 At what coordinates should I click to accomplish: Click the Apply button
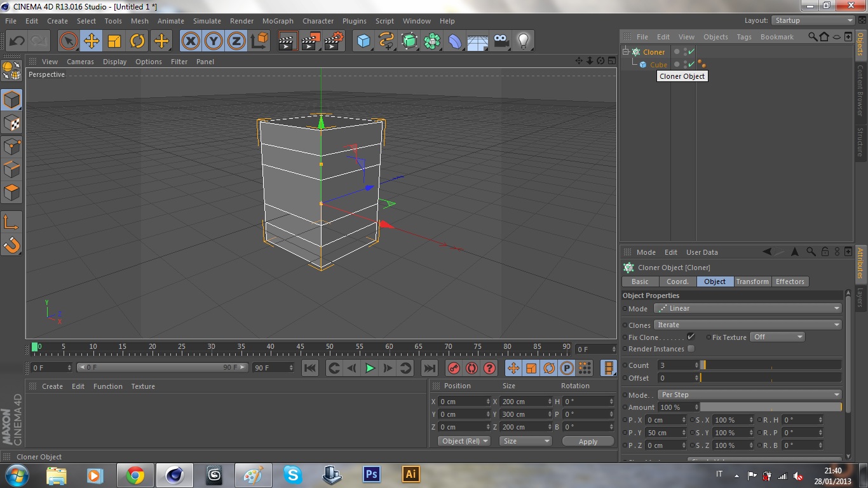(x=588, y=442)
